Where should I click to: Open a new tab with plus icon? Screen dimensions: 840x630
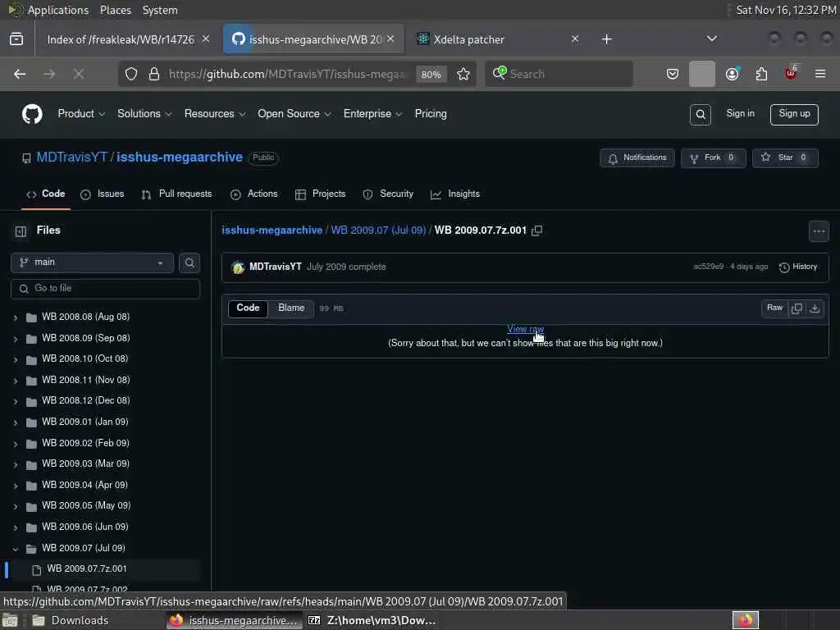point(606,39)
